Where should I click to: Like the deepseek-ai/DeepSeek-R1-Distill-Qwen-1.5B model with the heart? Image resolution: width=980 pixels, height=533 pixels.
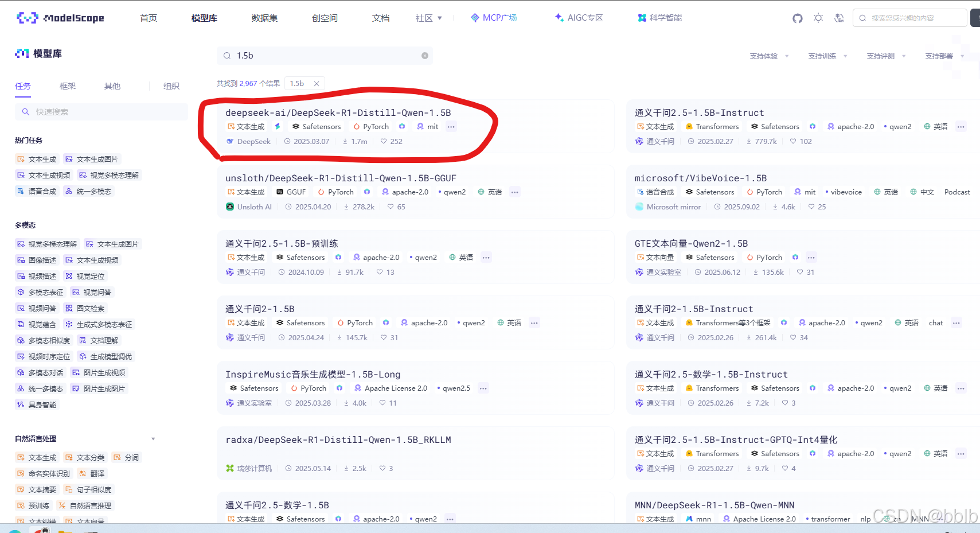383,141
